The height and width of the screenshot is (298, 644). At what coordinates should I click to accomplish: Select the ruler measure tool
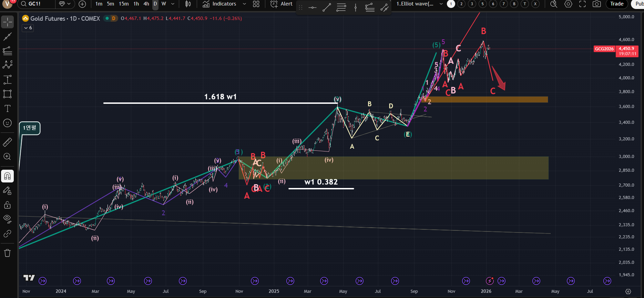click(7, 142)
